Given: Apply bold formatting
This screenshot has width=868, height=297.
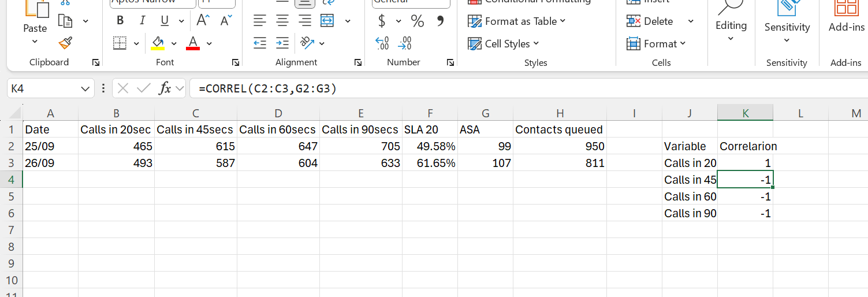Looking at the screenshot, I should coord(120,21).
